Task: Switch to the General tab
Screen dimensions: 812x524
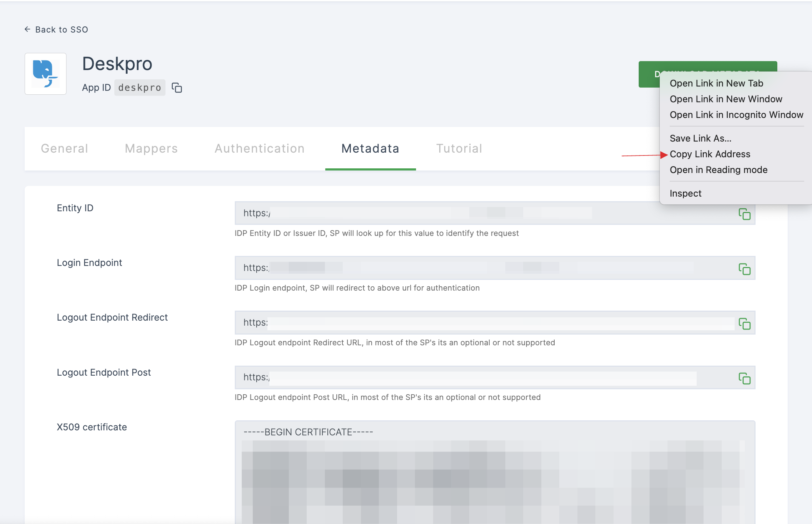Action: pos(64,148)
